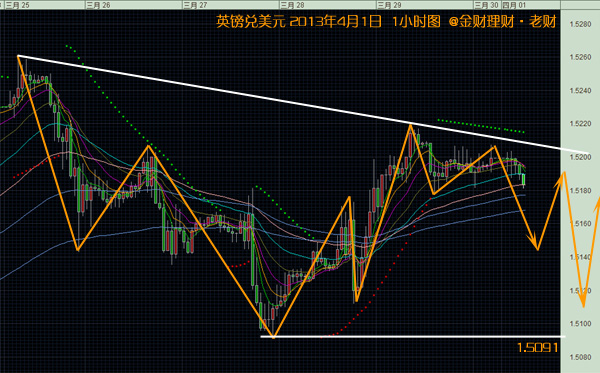The image size is (600, 373).
Task: Click the 三月 25 date label
Action: tap(17, 5)
